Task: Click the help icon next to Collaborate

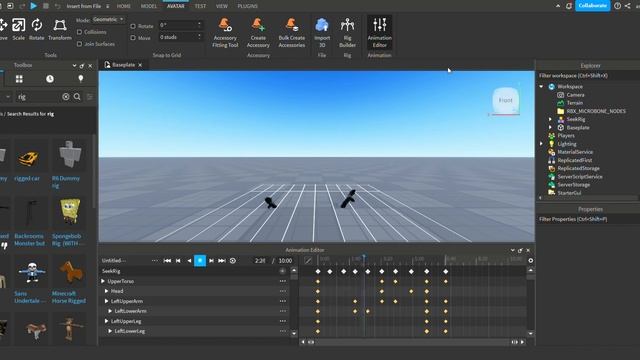Action: 618,6
